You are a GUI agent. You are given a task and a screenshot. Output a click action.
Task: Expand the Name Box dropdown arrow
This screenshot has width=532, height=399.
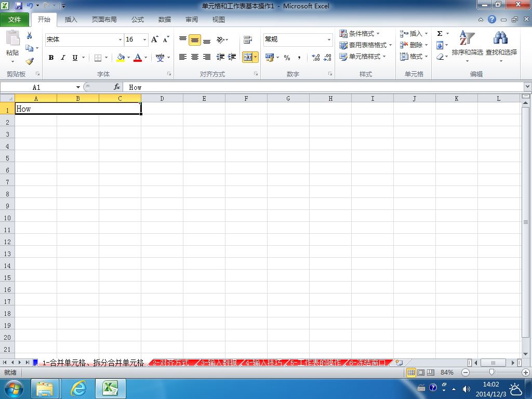point(78,87)
